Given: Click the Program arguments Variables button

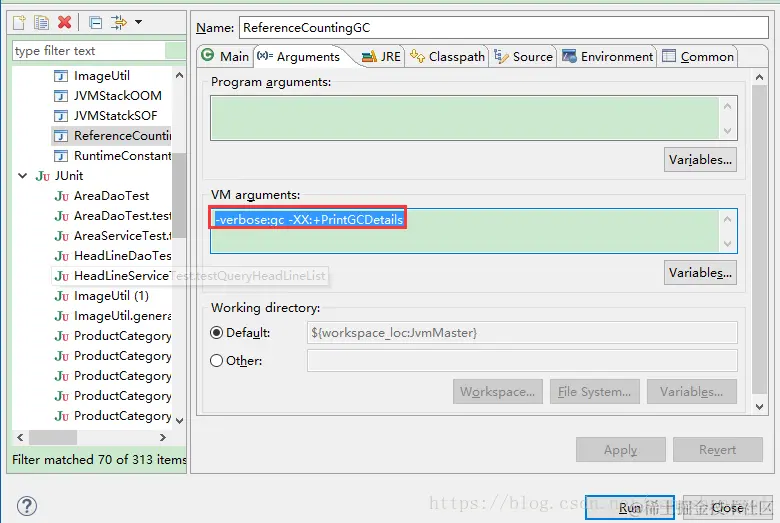Looking at the screenshot, I should coord(700,160).
